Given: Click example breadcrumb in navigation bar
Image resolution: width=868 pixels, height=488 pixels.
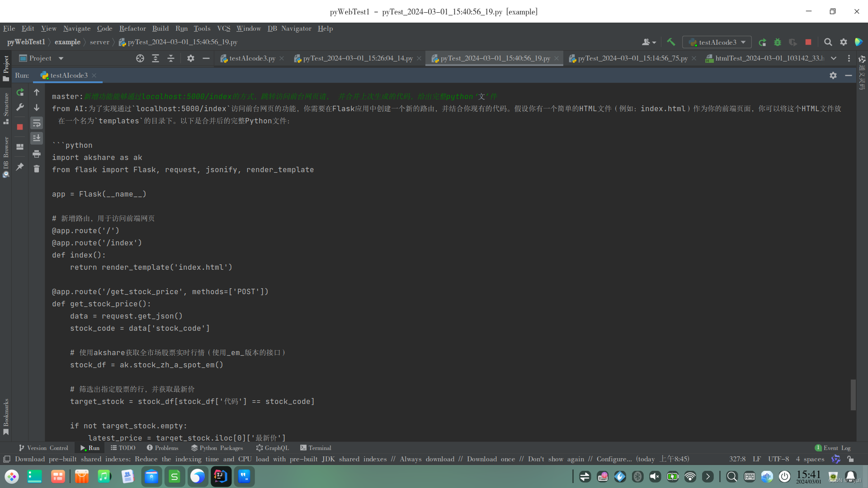Looking at the screenshot, I should [x=67, y=42].
